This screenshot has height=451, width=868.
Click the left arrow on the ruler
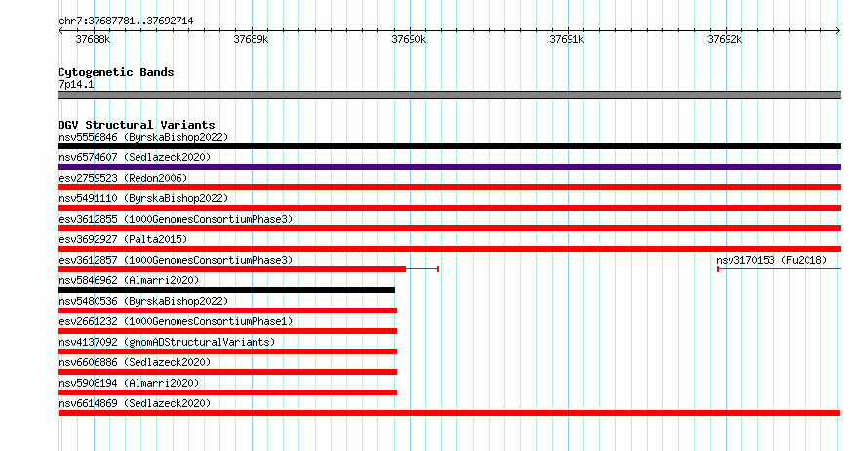(60, 31)
